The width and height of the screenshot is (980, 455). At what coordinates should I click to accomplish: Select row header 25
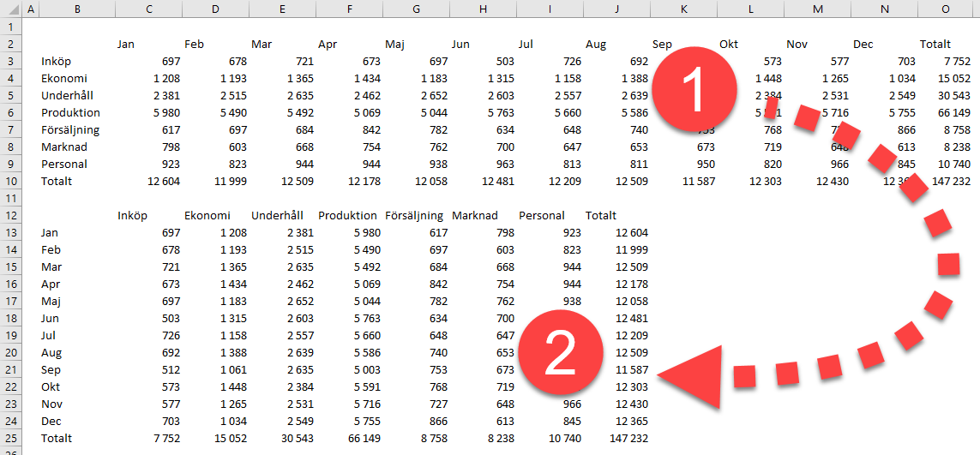(x=9, y=438)
